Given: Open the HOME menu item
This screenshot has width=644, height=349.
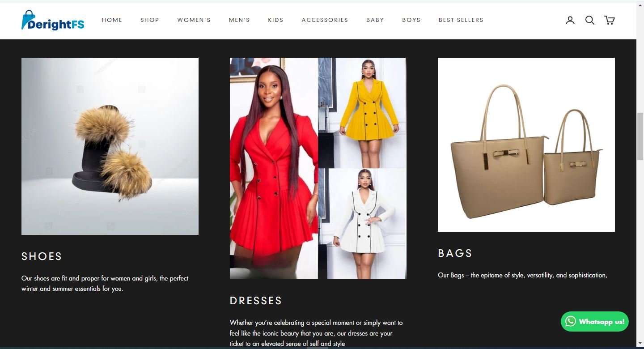Looking at the screenshot, I should point(112,20).
